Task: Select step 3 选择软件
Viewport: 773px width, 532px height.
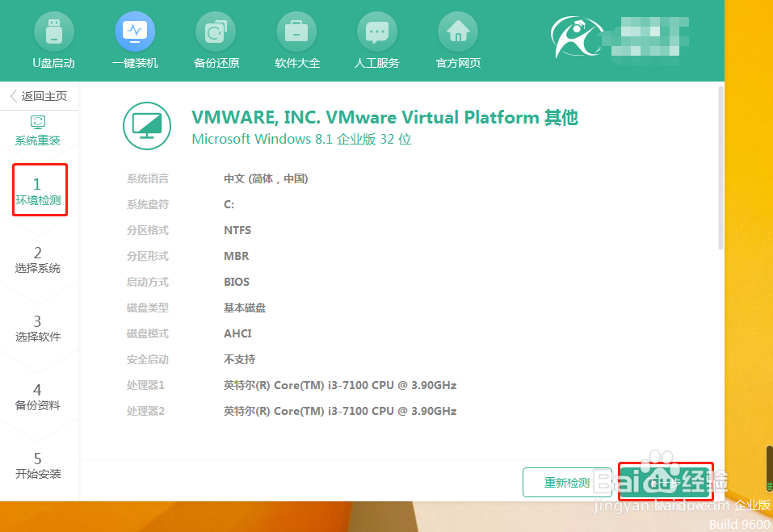Action: 38,329
